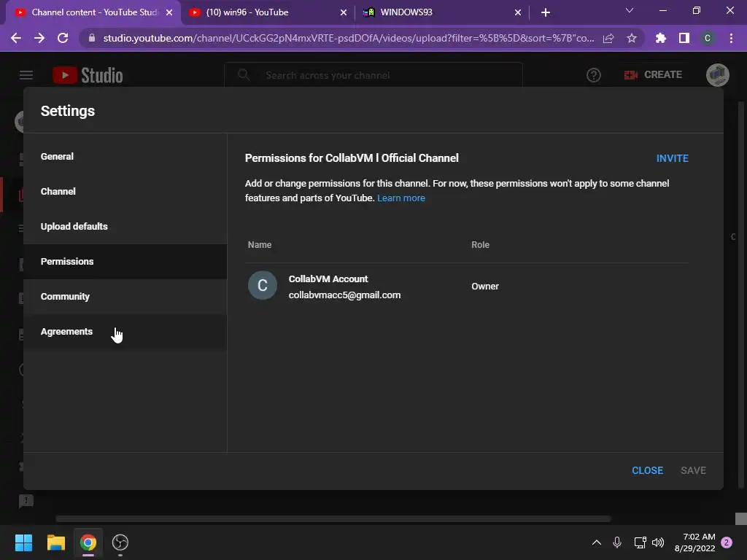Click the Chrome forward arrow
Viewport: 747px width, 560px height.
(x=39, y=38)
